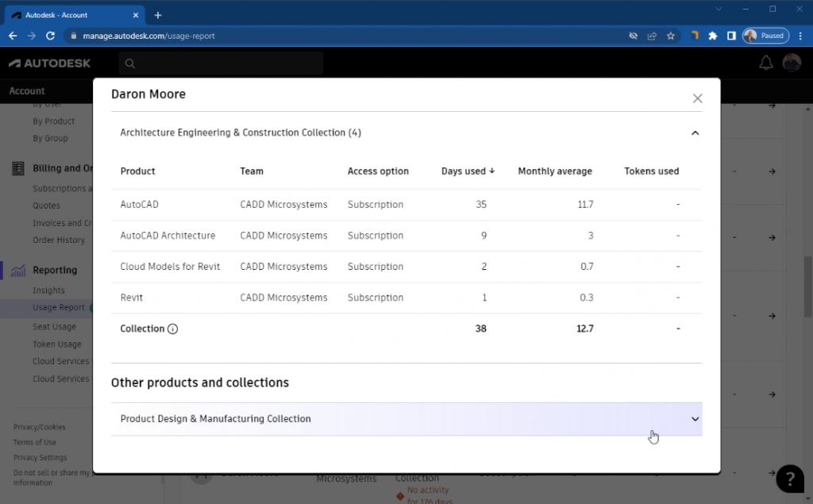The image size is (813, 504).
Task: Reload the page
Action: click(50, 36)
